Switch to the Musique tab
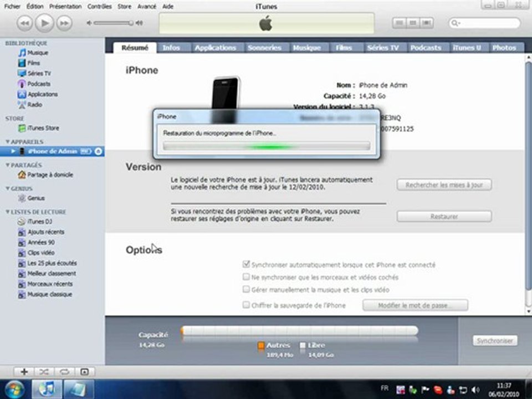This screenshot has width=532, height=399. tap(307, 48)
